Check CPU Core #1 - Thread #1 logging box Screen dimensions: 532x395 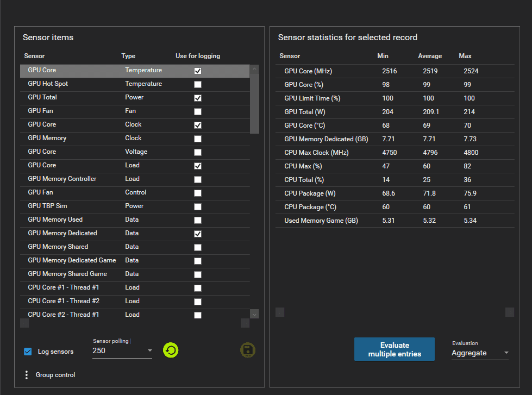pos(197,287)
